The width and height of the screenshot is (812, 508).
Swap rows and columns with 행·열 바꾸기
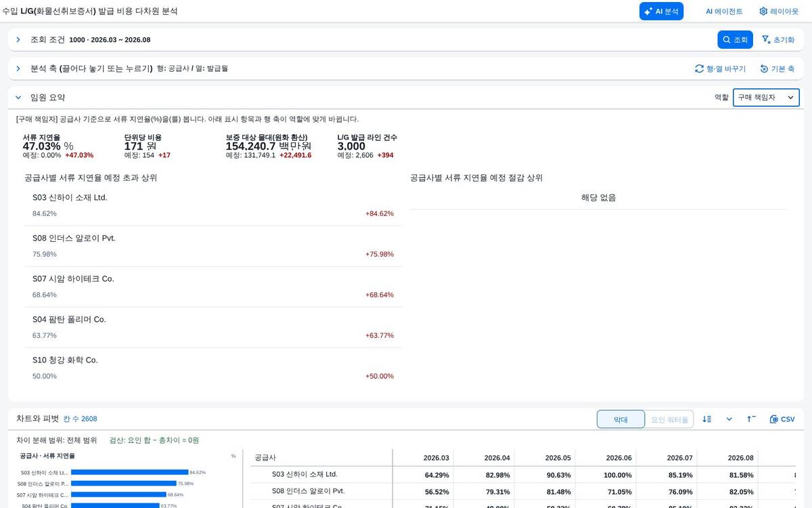click(x=720, y=68)
